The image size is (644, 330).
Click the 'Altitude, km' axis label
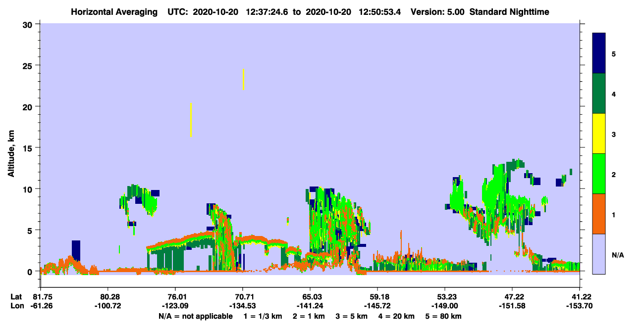point(11,154)
